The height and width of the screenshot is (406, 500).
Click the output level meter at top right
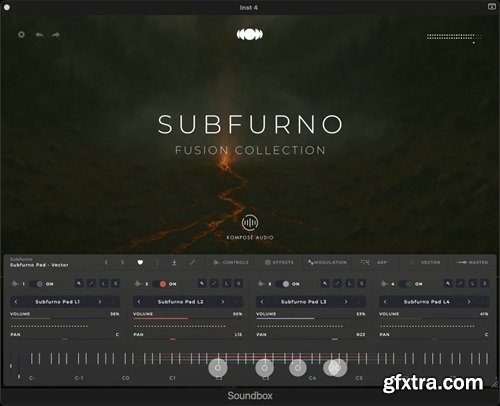pyautogui.click(x=454, y=37)
